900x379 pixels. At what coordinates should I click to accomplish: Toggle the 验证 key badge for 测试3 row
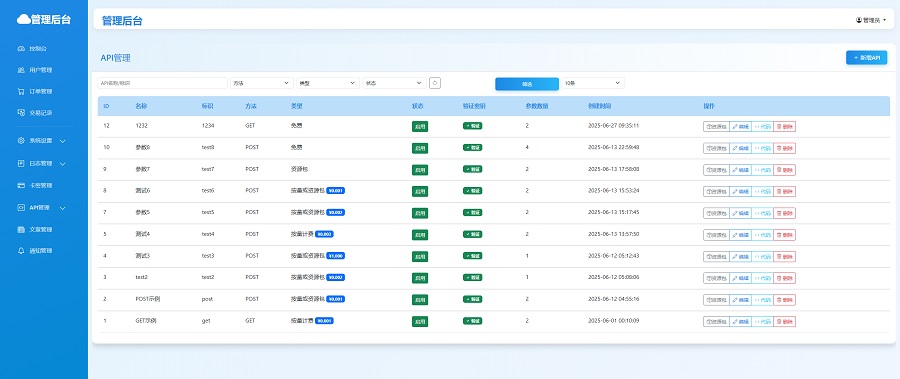click(x=472, y=256)
